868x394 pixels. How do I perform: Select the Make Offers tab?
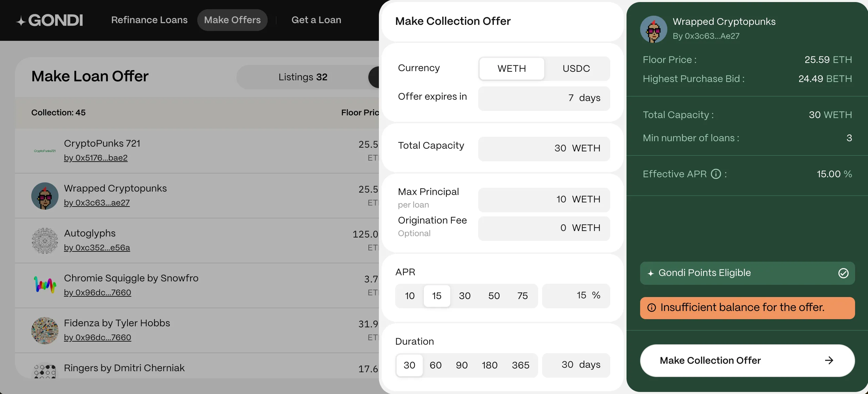(x=232, y=20)
